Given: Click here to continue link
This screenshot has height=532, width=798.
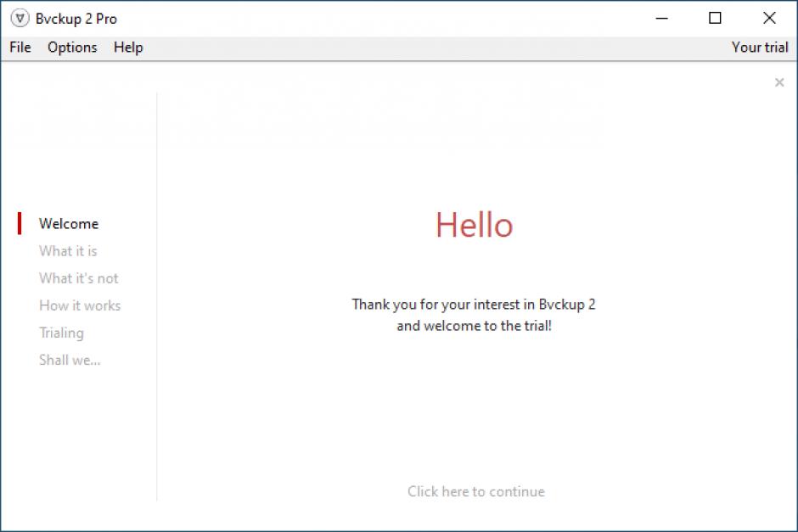Looking at the screenshot, I should click(x=476, y=491).
